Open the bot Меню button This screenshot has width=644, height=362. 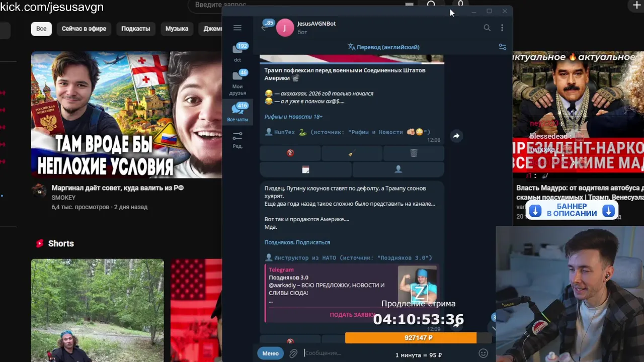click(x=270, y=353)
